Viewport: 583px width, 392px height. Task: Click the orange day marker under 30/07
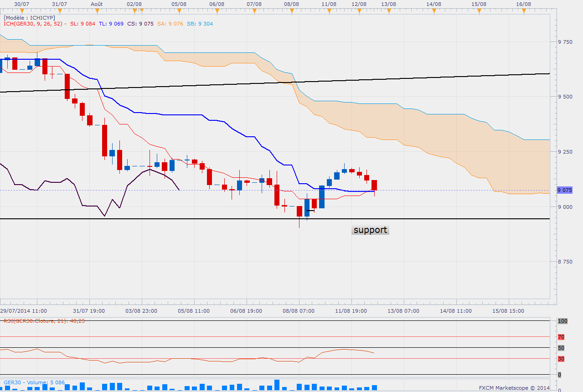coord(21,11)
